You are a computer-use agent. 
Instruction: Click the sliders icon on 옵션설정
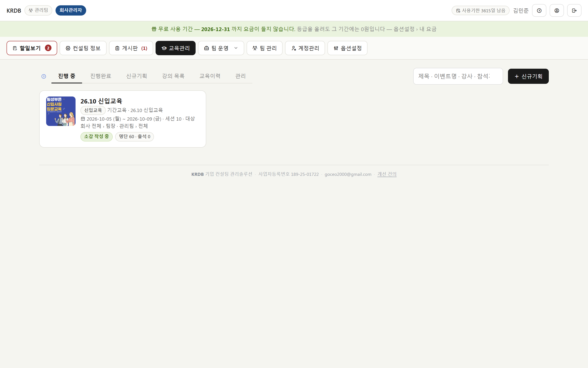pos(336,48)
